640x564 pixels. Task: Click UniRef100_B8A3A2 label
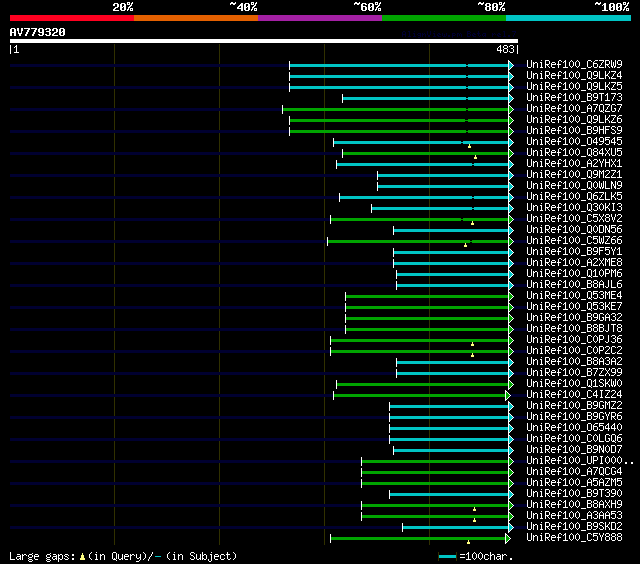coord(574,362)
